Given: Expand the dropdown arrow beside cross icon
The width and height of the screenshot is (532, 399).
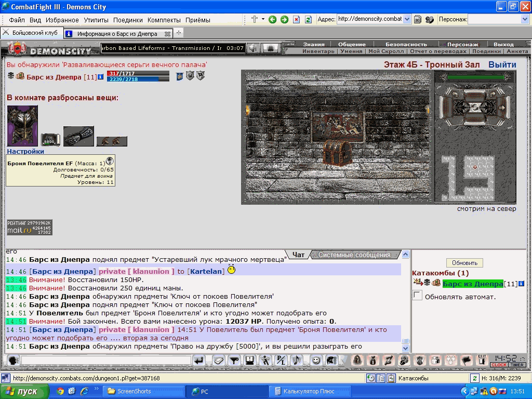Looking at the screenshot, I should [x=263, y=19].
